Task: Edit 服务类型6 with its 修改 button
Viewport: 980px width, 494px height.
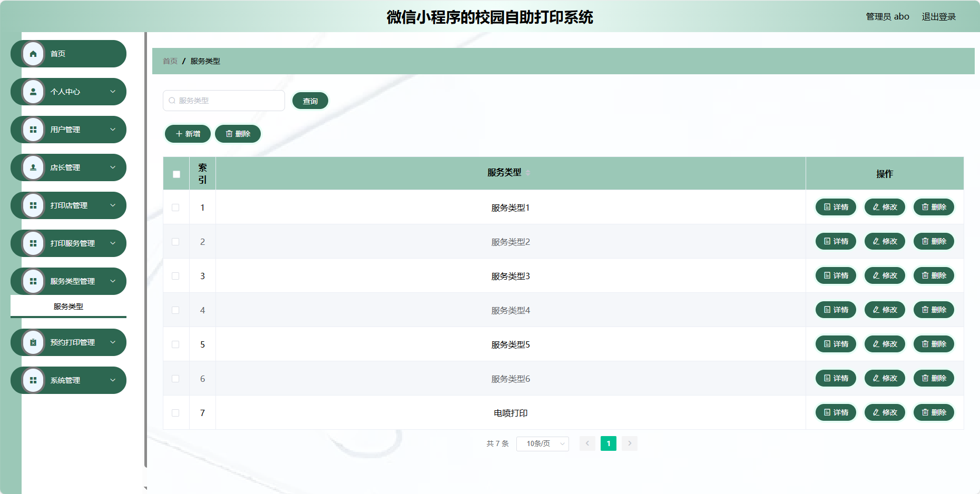Action: 885,378
